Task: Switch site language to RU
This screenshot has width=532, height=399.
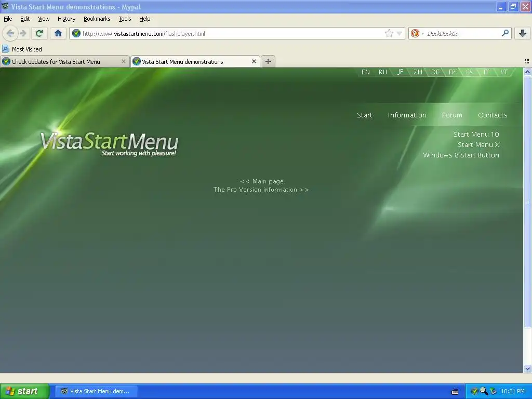Action: click(383, 72)
